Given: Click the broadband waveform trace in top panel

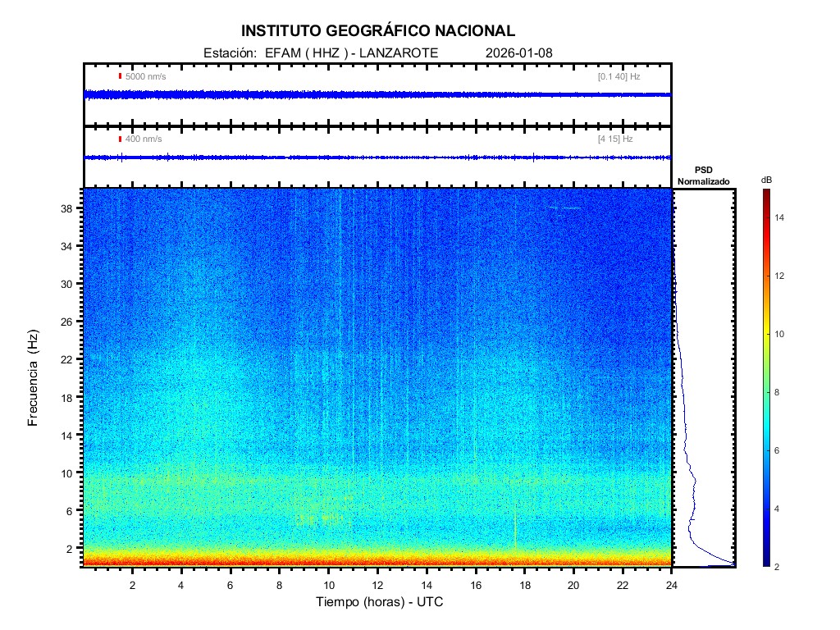Looking at the screenshot, I should coord(377,94).
